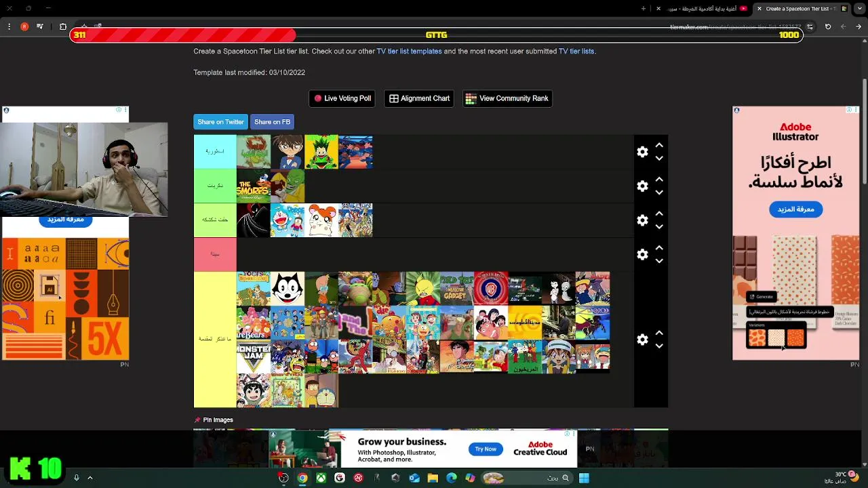Open Copilot from taskbar
This screenshot has height=488, width=868.
(470, 478)
